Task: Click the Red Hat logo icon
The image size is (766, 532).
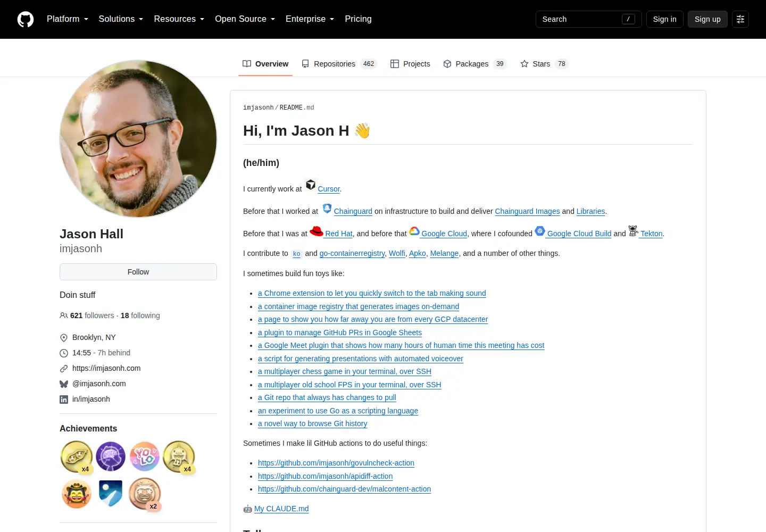Action: [x=317, y=231]
